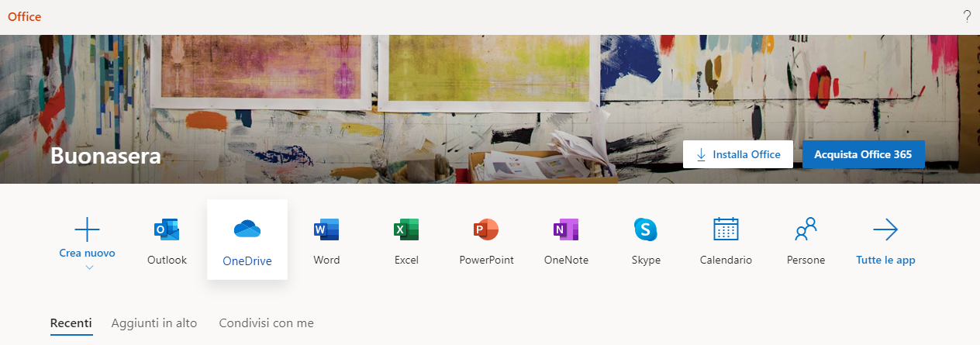Select the Aggiunti in alto tab

pos(154,323)
